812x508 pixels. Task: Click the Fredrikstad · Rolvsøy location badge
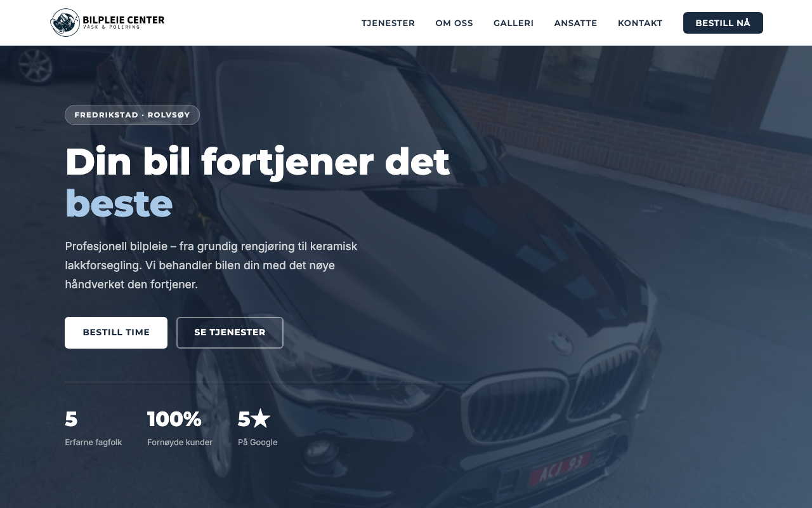pyautogui.click(x=132, y=115)
